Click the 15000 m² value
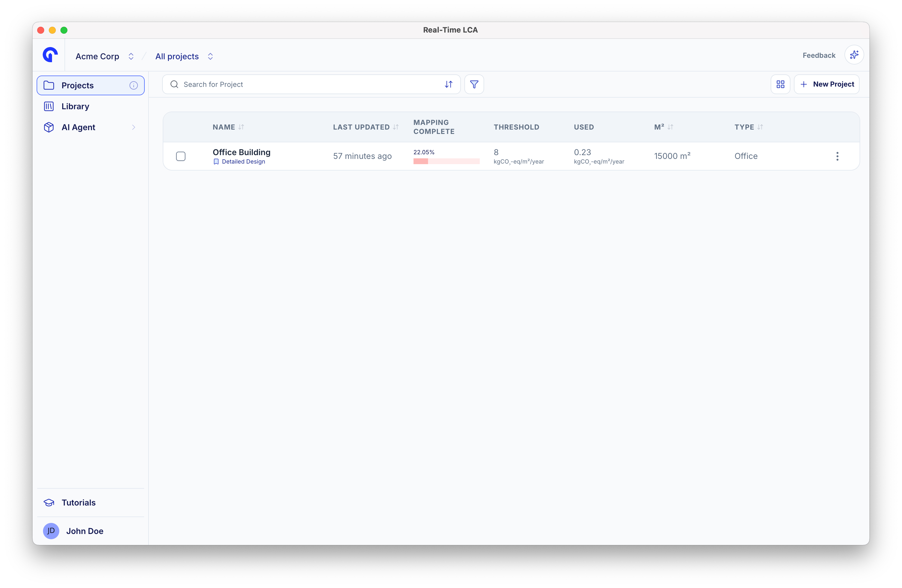902x588 pixels. click(x=672, y=156)
